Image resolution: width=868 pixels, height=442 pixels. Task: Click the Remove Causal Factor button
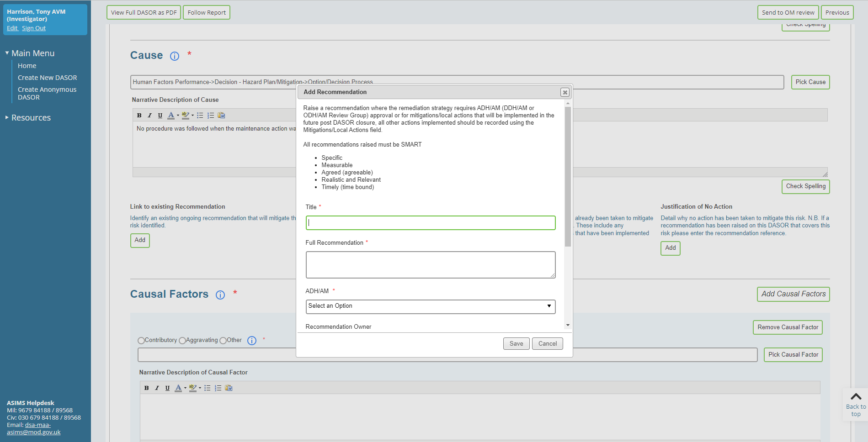(788, 327)
